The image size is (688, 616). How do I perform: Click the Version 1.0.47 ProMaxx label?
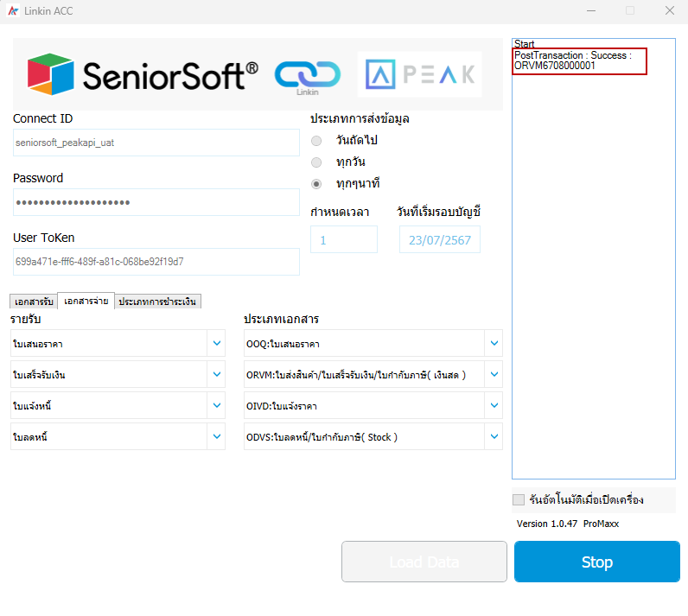tap(567, 524)
